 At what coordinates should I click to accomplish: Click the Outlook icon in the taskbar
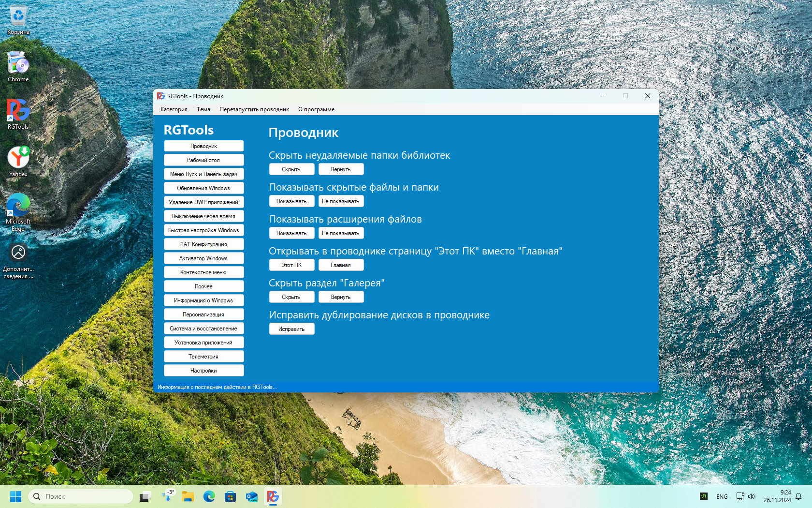[251, 496]
